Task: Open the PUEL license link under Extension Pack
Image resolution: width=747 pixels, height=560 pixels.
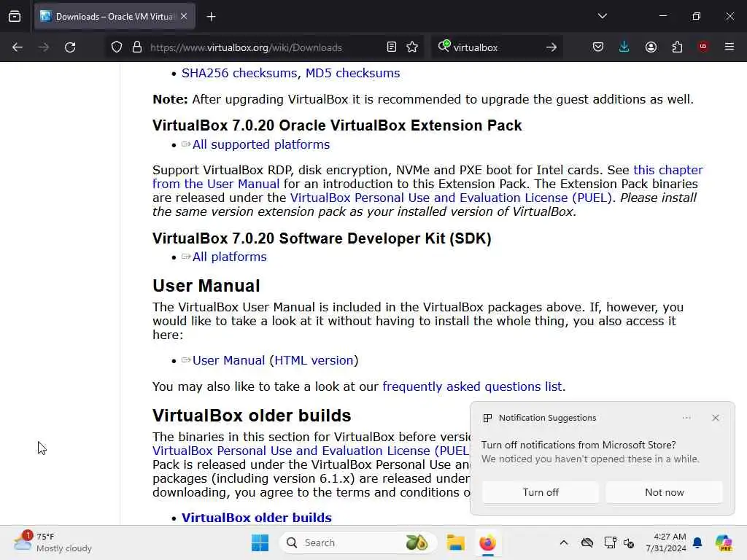Action: (x=451, y=198)
